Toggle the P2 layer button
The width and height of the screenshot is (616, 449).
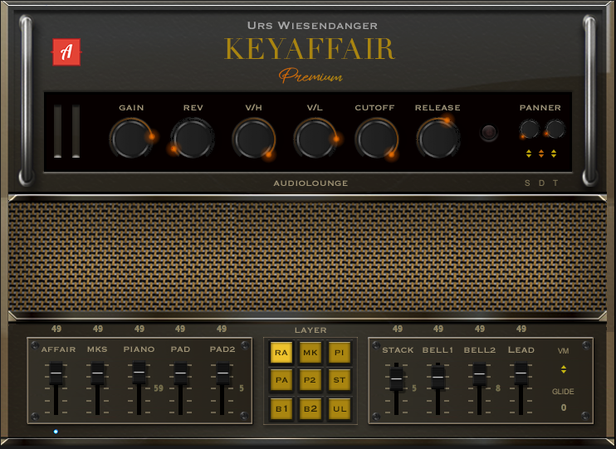tap(310, 380)
